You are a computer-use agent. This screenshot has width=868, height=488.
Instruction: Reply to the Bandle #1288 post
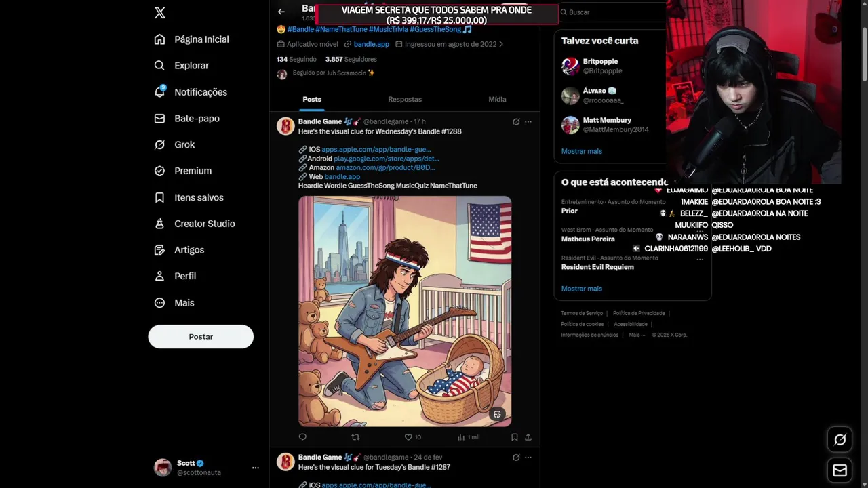point(302,437)
